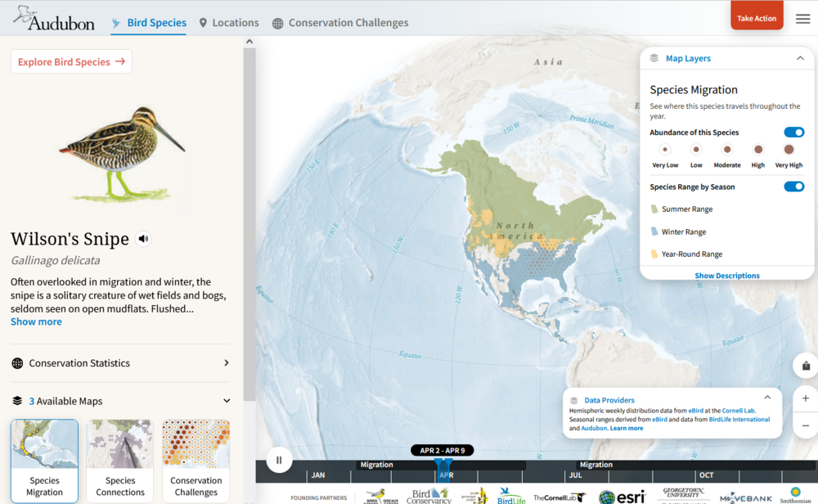Click the map rotate/reset view icon

[805, 366]
